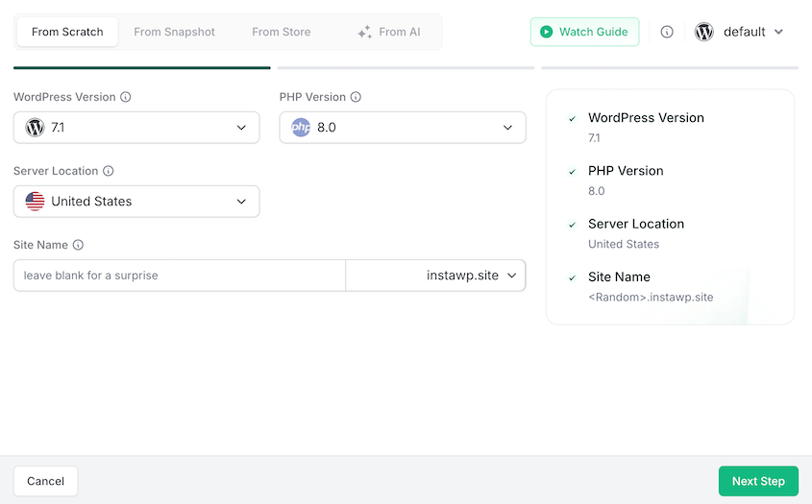Open the WordPress Version 7.1 dropdown
Screen dimensions: 812x504
tap(136, 128)
